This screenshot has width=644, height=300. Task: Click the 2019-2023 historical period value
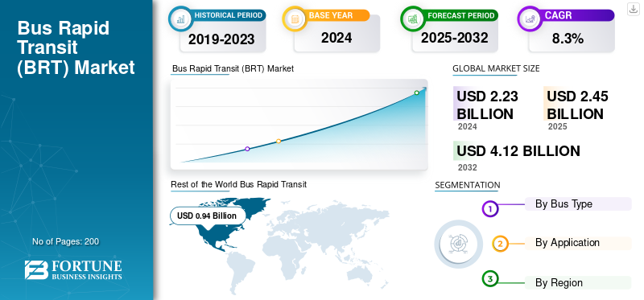221,39
